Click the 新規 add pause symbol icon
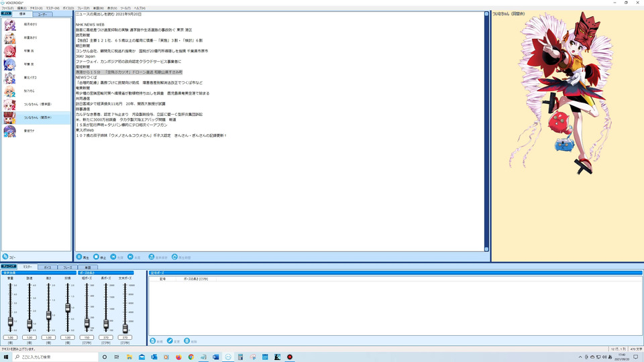The height and width of the screenshot is (362, 644). [153, 341]
